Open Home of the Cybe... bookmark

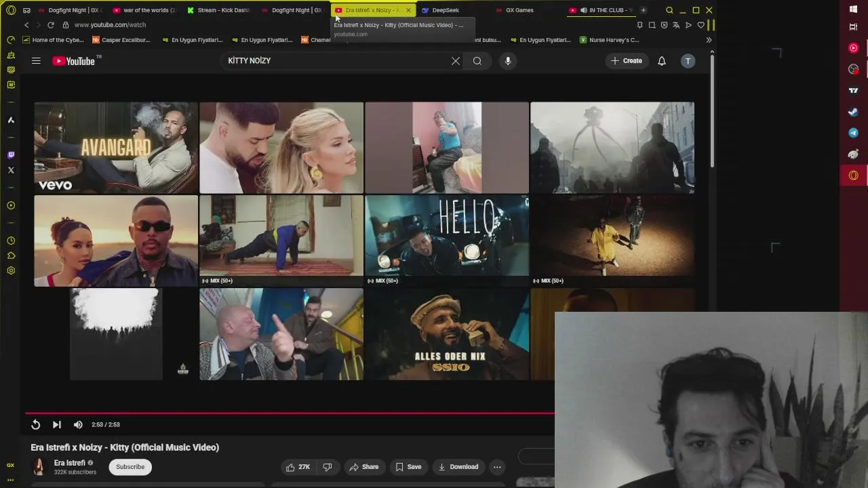(x=54, y=40)
